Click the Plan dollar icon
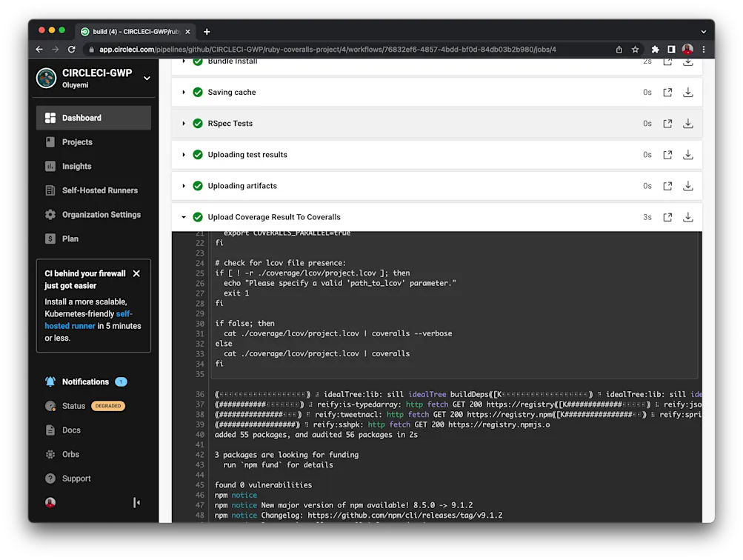This screenshot has height=560, width=743. [50, 239]
